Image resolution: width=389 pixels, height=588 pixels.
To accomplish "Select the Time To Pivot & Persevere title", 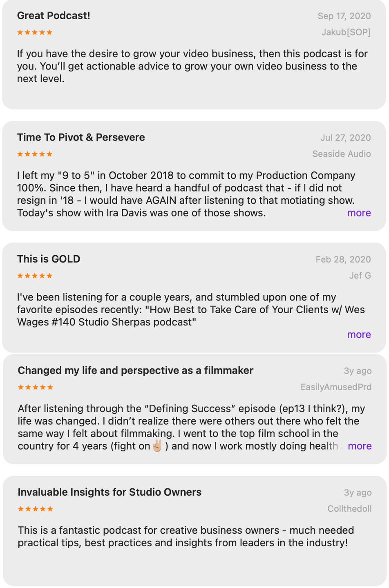I will 81,137.
